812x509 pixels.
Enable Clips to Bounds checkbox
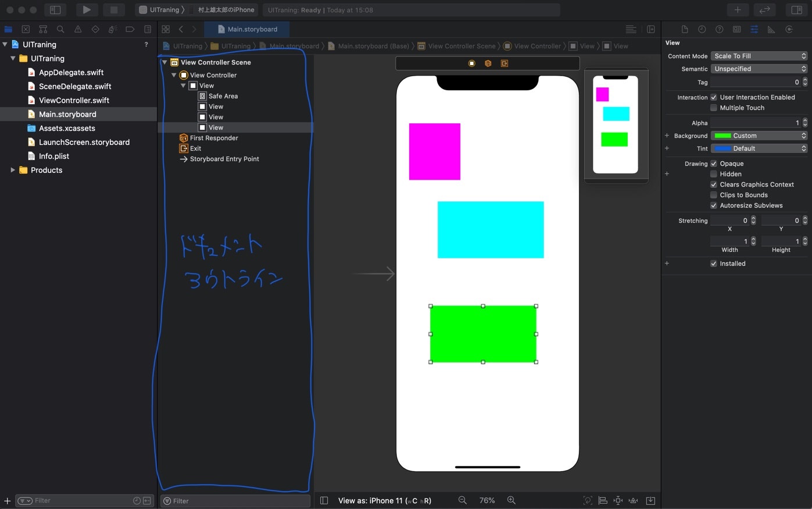click(x=714, y=195)
